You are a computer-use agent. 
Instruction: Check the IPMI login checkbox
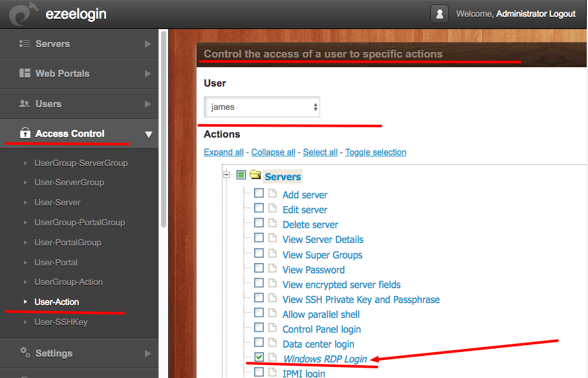tap(259, 372)
